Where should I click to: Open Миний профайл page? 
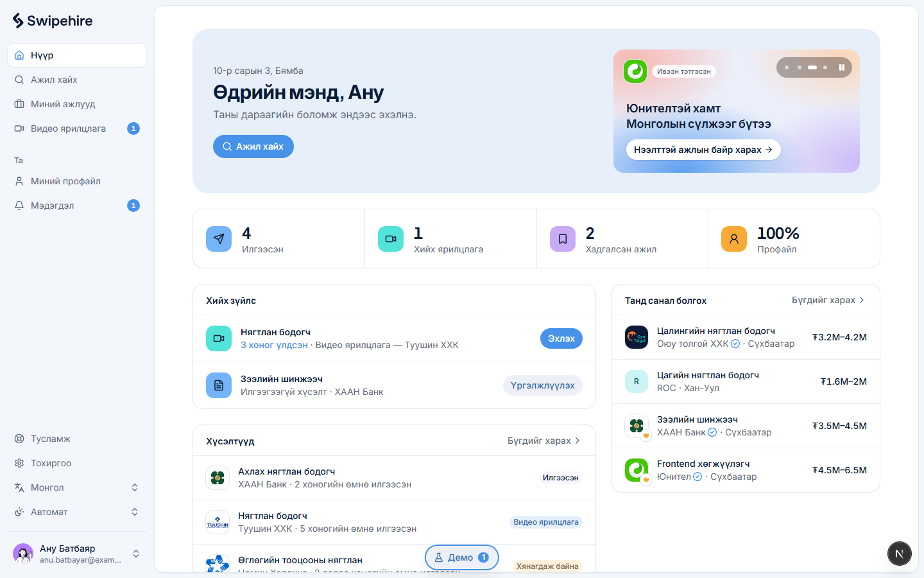pos(77,181)
